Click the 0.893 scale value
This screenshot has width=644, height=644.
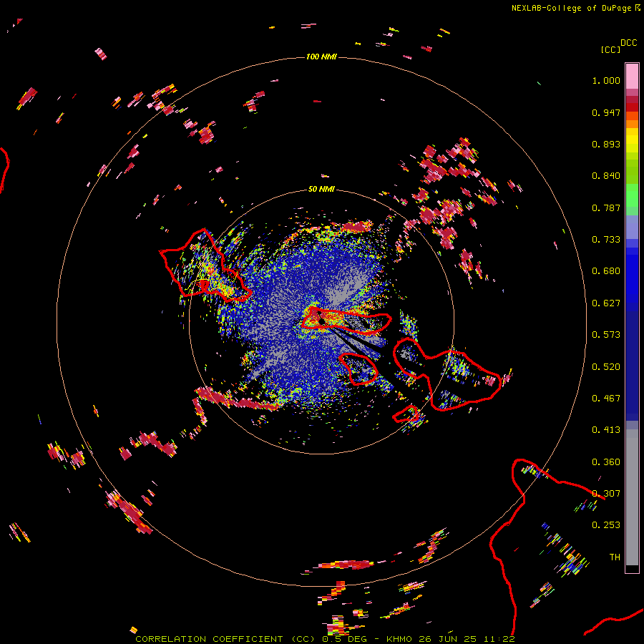606,144
